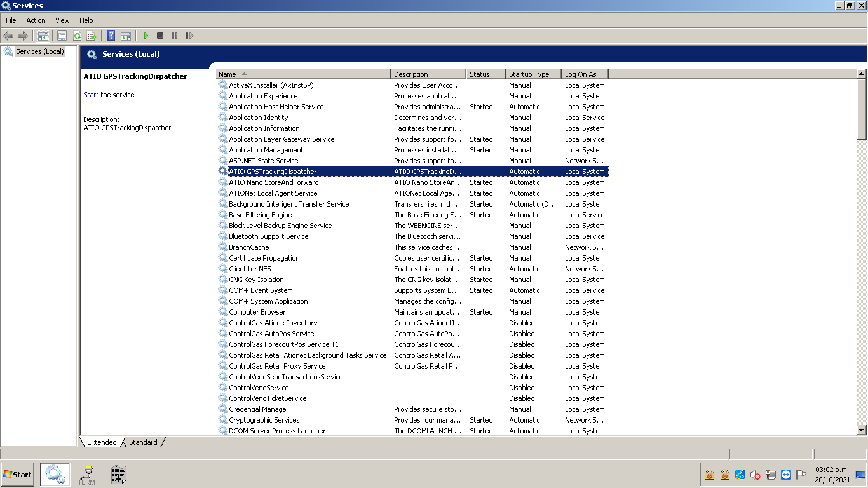The height and width of the screenshot is (488, 868).
Task: Click the Back arrow in the toolbar
Action: point(8,36)
